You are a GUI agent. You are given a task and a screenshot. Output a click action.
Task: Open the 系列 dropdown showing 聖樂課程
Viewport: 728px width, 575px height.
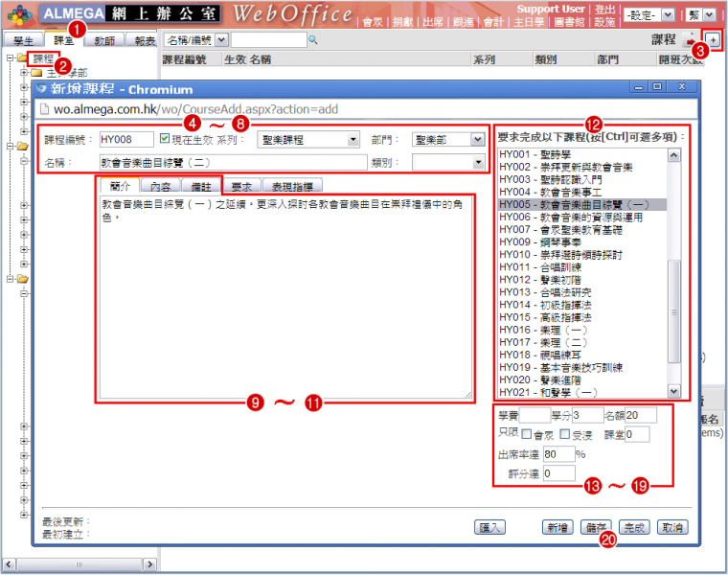(308, 140)
